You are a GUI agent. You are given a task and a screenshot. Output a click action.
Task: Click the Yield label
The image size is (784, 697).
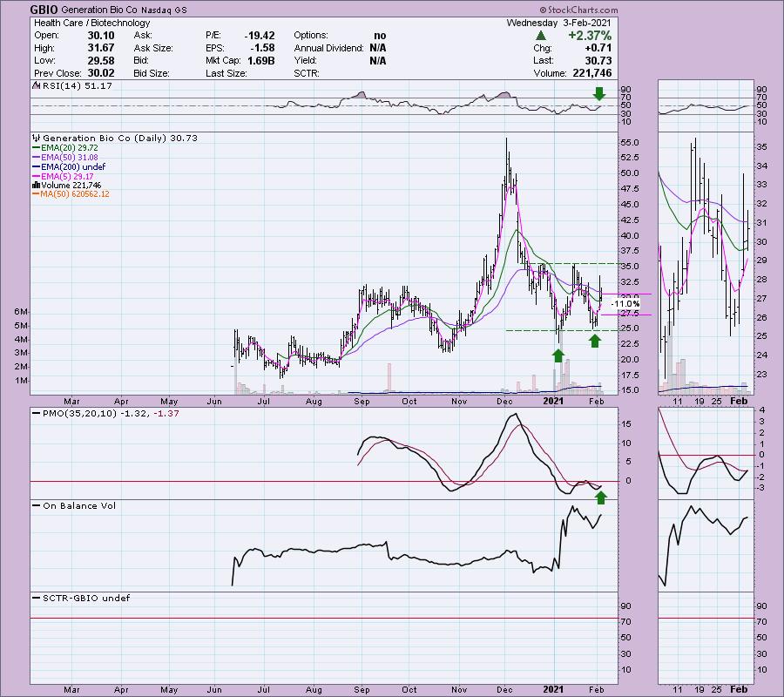pyautogui.click(x=305, y=60)
